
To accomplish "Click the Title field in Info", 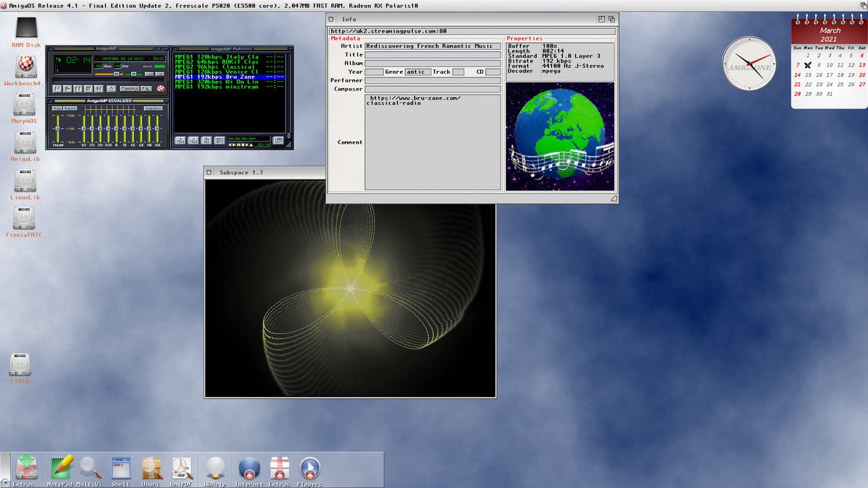I will point(433,55).
